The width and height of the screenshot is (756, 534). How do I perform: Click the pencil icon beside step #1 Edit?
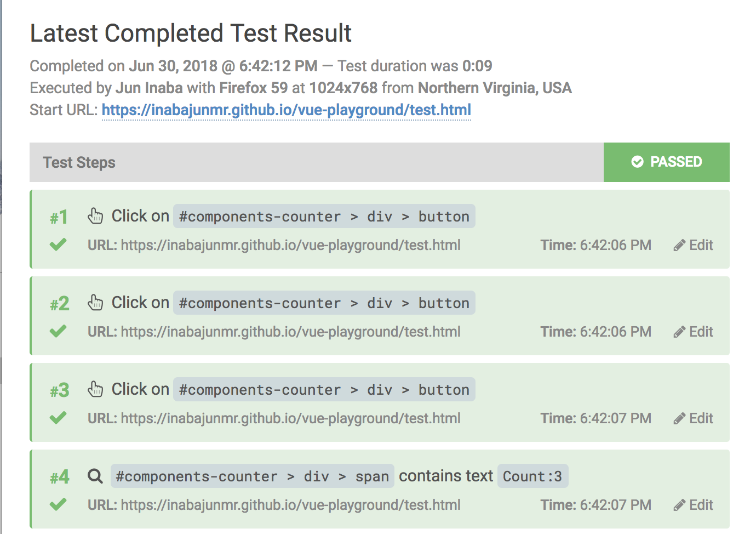(681, 245)
